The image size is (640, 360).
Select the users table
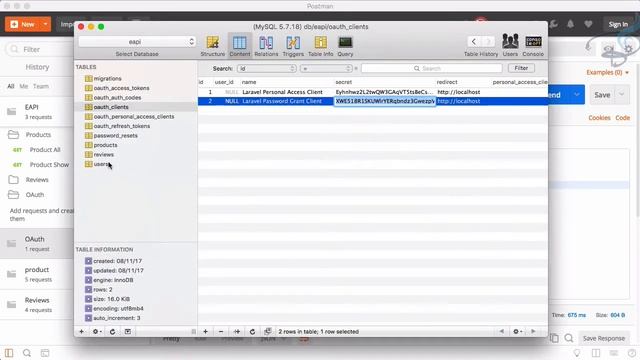(x=101, y=164)
